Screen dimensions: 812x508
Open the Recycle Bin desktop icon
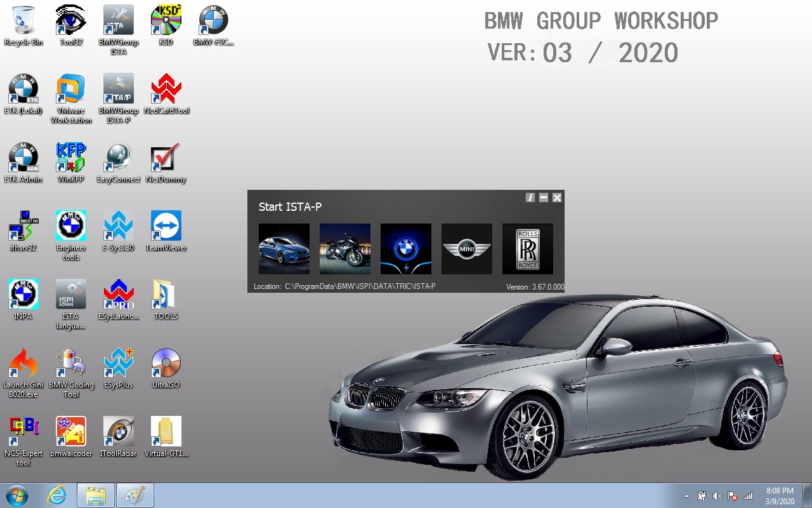[23, 25]
